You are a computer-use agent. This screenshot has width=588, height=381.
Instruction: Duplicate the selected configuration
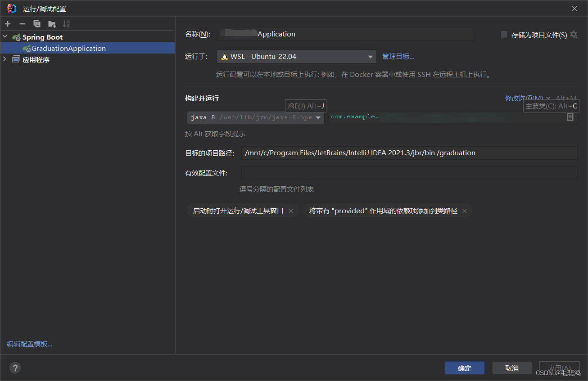click(37, 23)
